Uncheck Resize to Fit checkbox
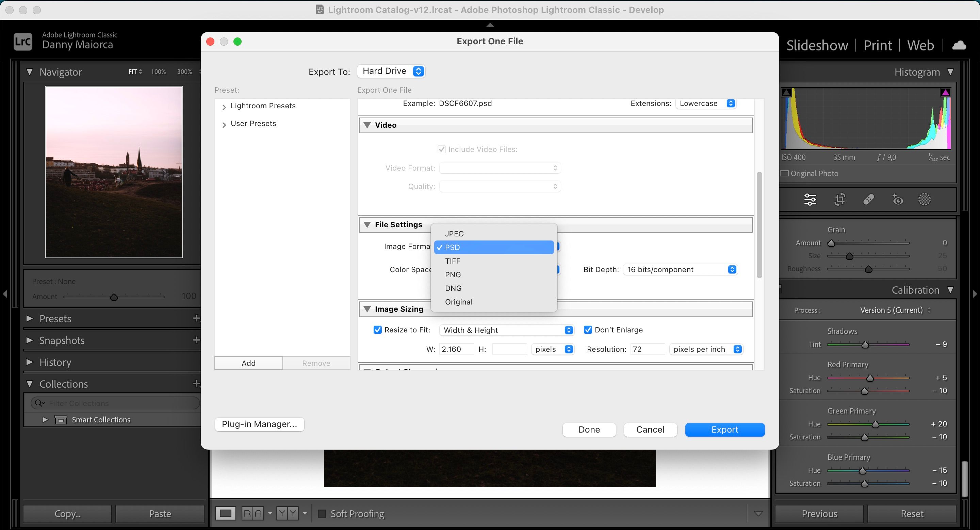The width and height of the screenshot is (980, 530). point(377,330)
